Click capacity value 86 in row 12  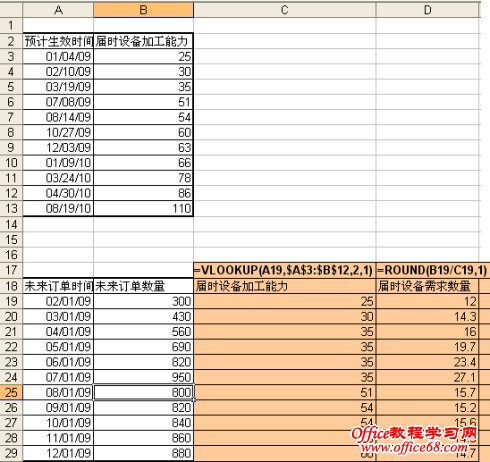[143, 193]
